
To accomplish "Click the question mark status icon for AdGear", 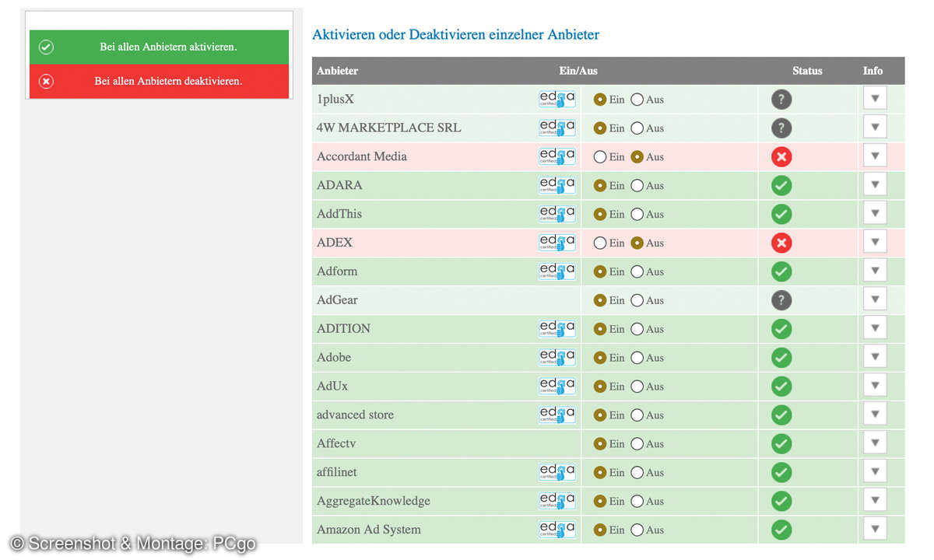I will (781, 300).
